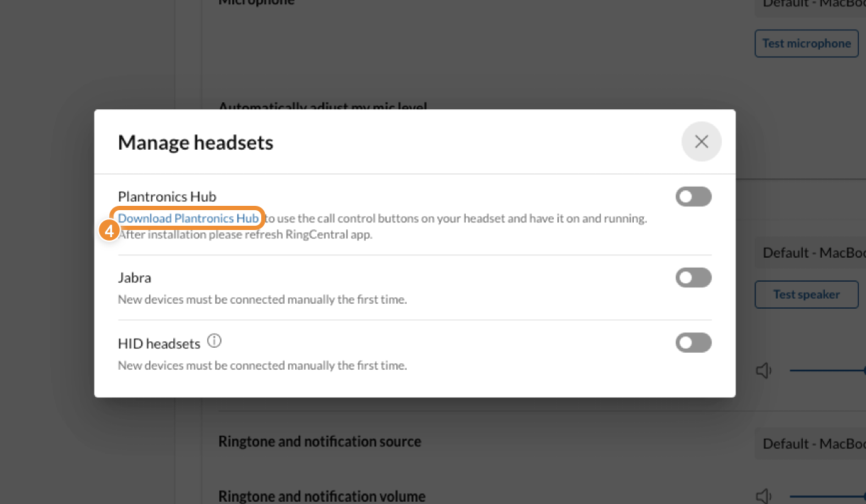
Task: Follow the Download Plantronics Hub link
Action: (188, 218)
